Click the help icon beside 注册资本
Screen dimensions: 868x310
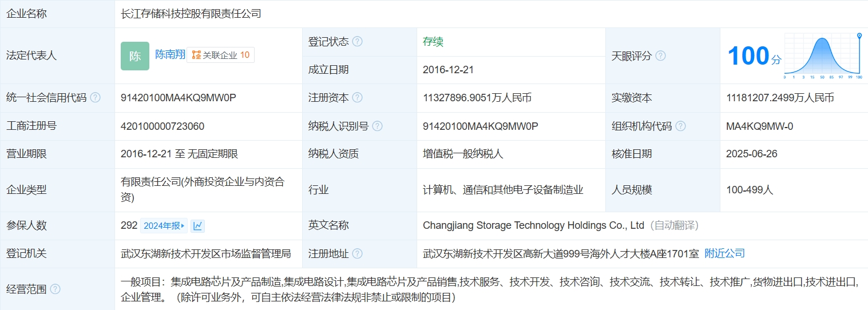coord(358,98)
